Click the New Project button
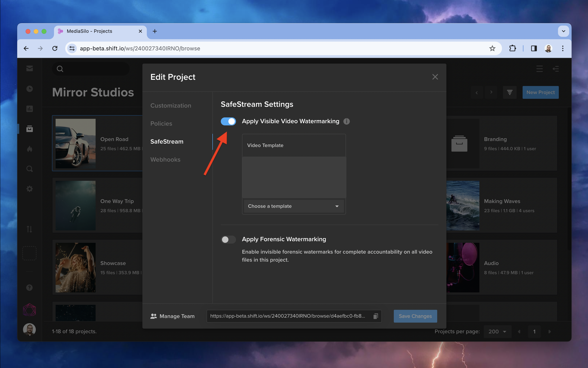This screenshot has width=588, height=368. tap(540, 92)
